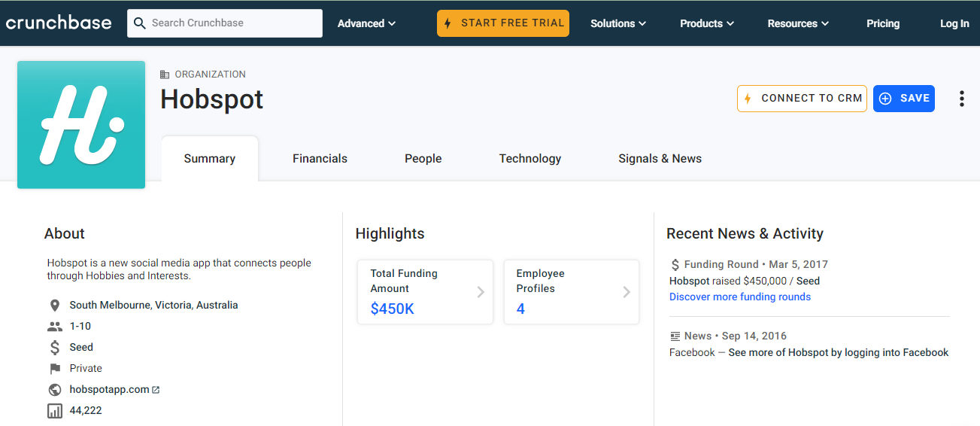Open the Employee Profiles card
980x426 pixels.
(571, 292)
